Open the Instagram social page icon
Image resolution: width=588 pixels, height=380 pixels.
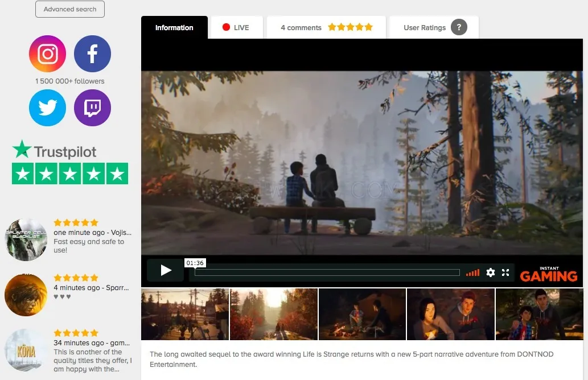click(x=48, y=53)
